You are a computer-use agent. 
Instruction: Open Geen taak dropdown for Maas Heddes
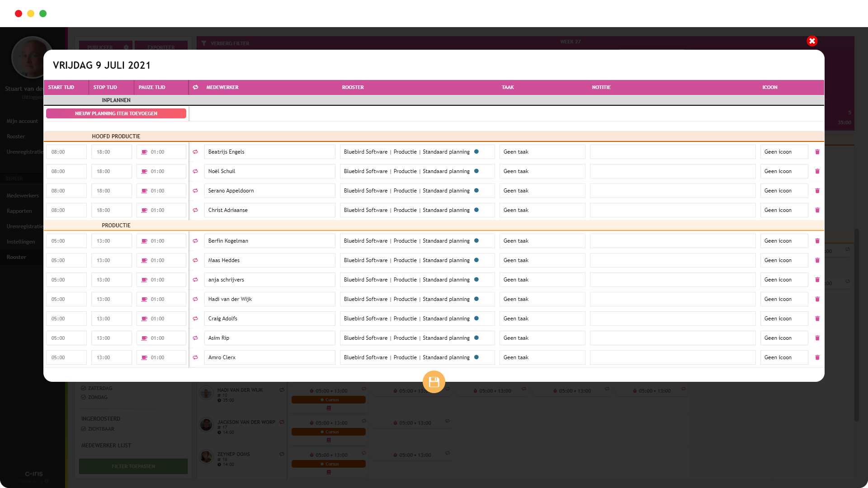coord(542,260)
